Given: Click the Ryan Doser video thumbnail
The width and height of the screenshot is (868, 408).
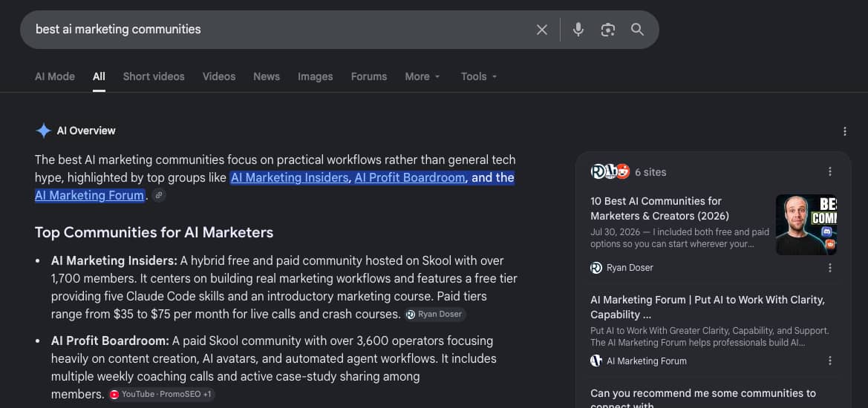Looking at the screenshot, I should [806, 225].
